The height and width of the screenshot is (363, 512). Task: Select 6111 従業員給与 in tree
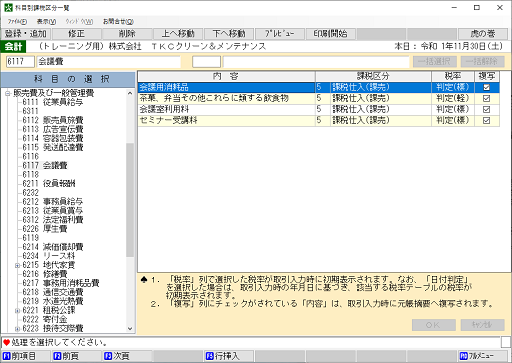53,102
